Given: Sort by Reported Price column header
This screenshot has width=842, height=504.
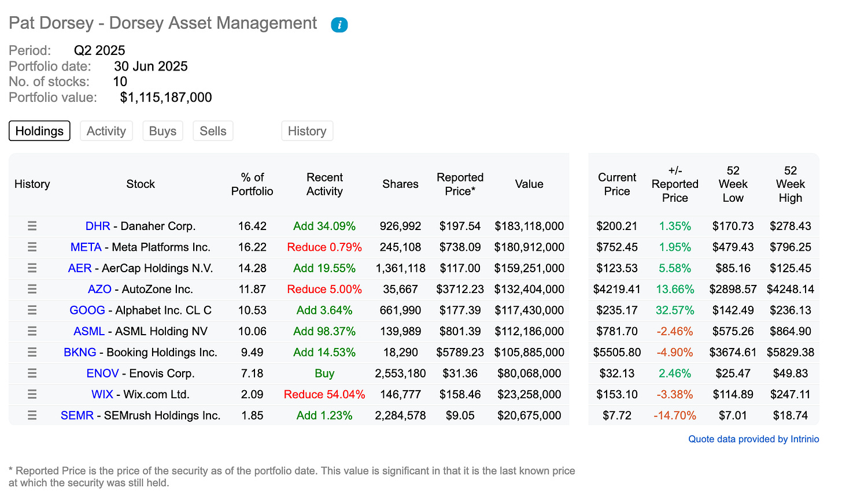Looking at the screenshot, I should tap(460, 184).
